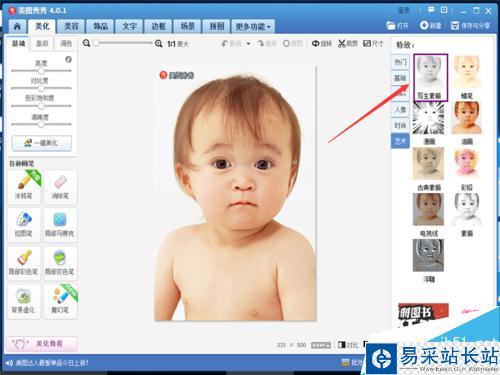Select the 热门 effects category

(x=400, y=62)
